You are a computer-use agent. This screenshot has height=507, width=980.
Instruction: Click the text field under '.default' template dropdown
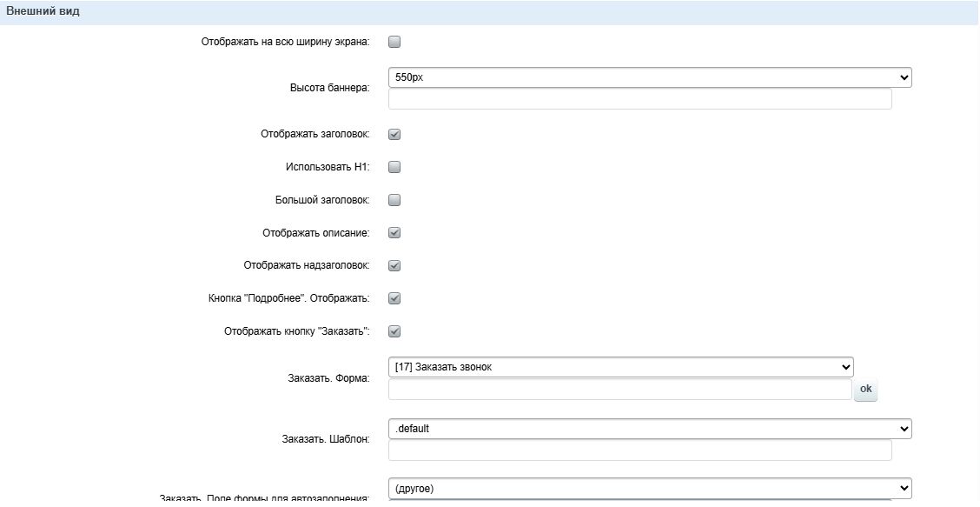point(639,450)
